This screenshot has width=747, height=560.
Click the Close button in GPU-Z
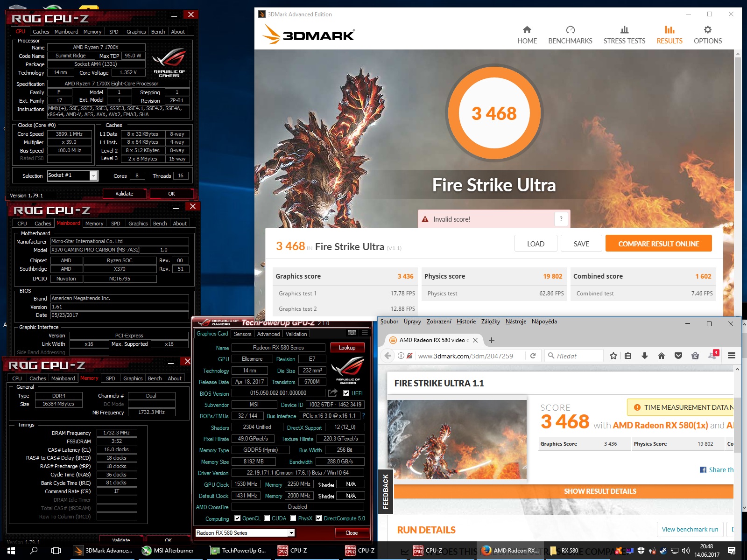(352, 532)
